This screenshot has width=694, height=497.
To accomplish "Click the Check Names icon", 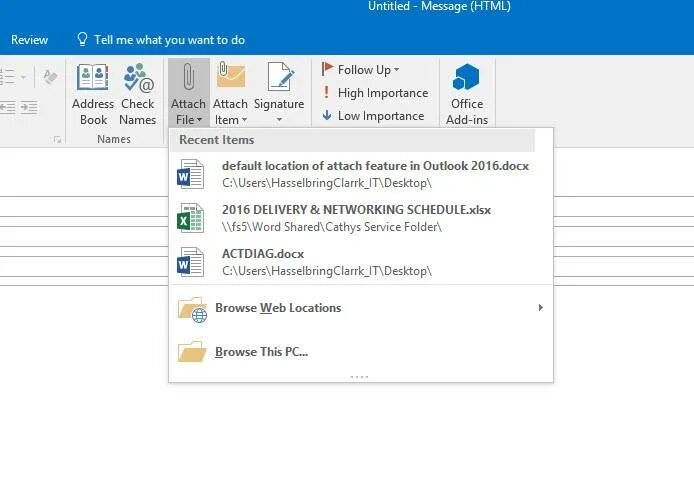I will [138, 77].
